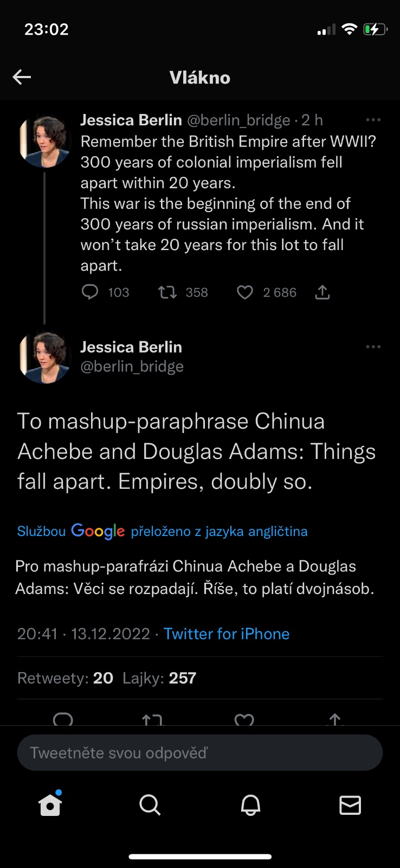The image size is (400, 868).
Task: View the Retweety count of 20
Action: click(65, 678)
